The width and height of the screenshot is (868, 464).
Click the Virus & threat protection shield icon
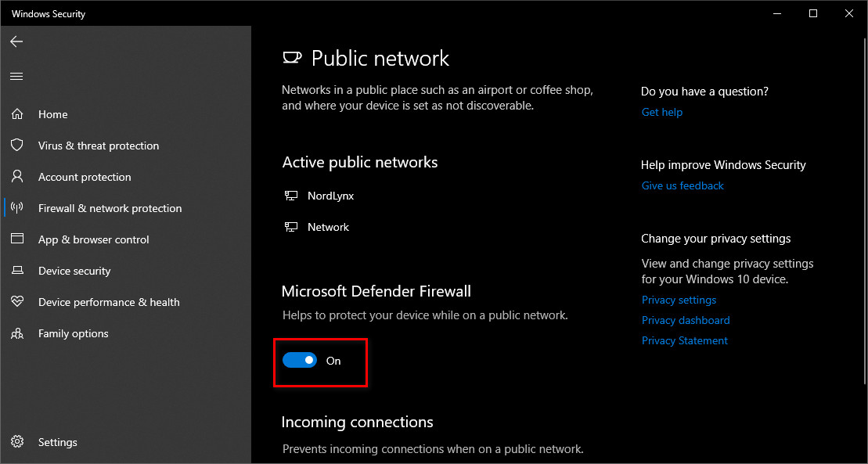click(16, 146)
